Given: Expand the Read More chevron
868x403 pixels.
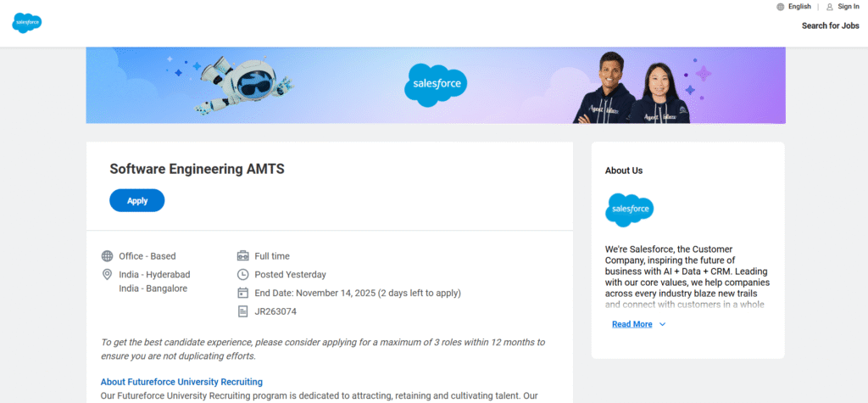Looking at the screenshot, I should coord(663,324).
